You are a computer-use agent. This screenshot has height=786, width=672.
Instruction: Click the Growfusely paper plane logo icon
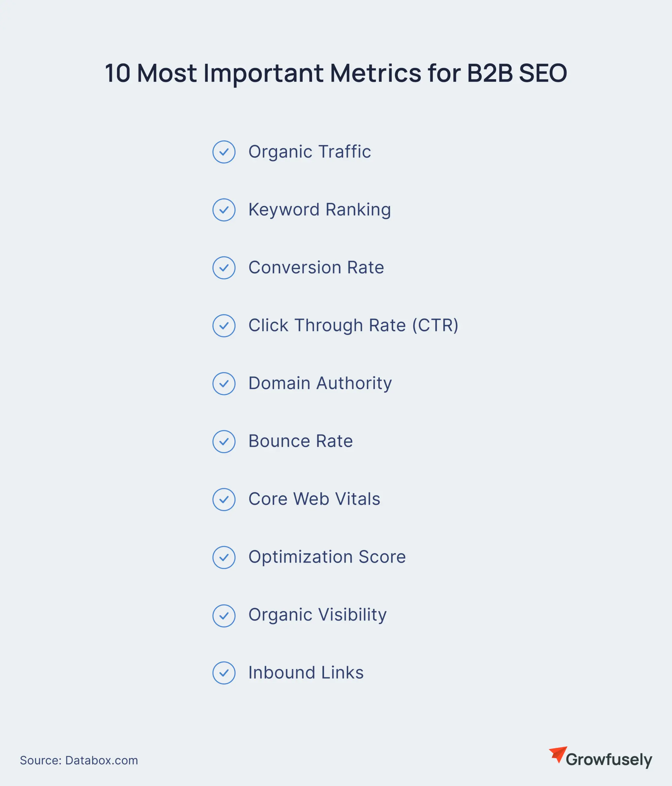point(558,754)
